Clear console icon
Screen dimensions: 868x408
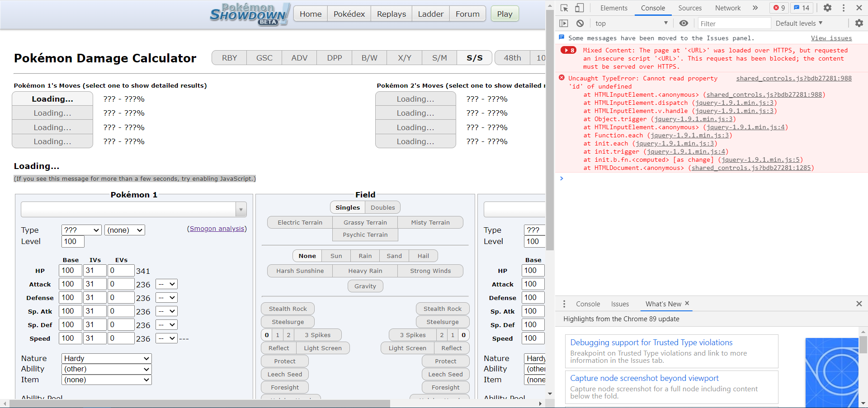click(580, 23)
